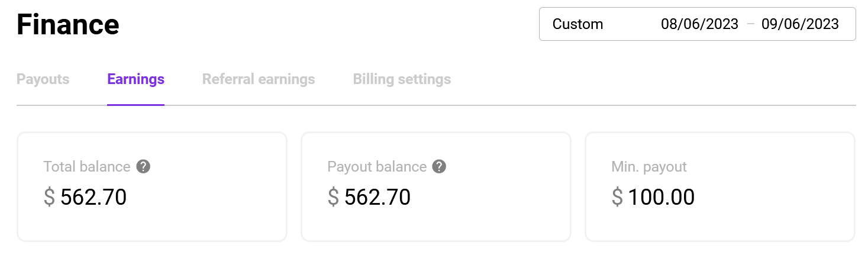
Task: Click the Total balance label text
Action: [87, 167]
